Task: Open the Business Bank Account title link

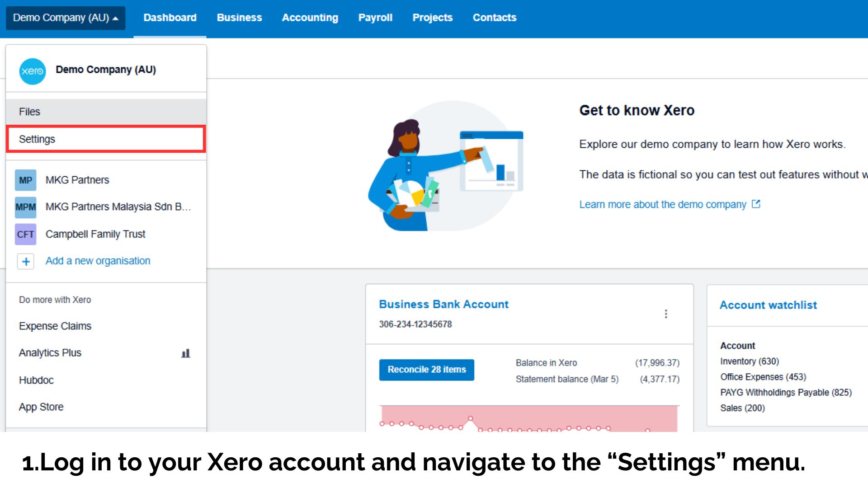Action: (x=443, y=304)
